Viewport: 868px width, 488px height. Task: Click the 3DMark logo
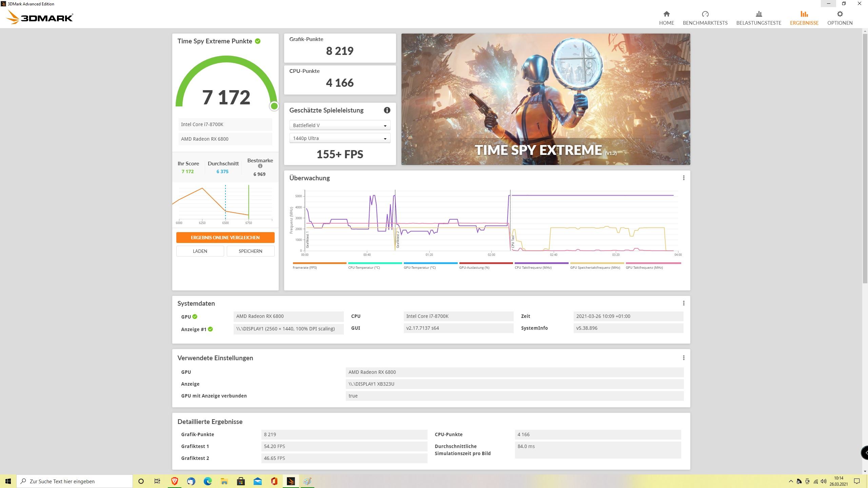point(40,17)
